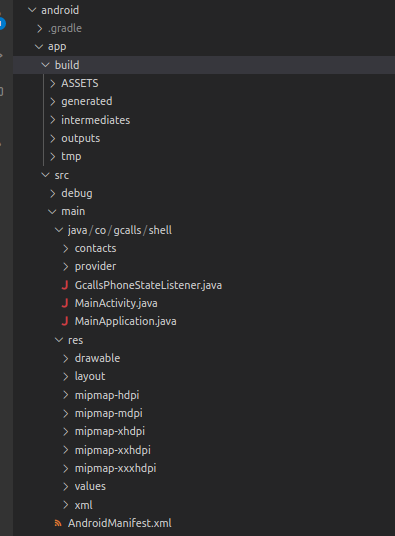Select the main folder label
This screenshot has height=536, width=395.
point(73,212)
